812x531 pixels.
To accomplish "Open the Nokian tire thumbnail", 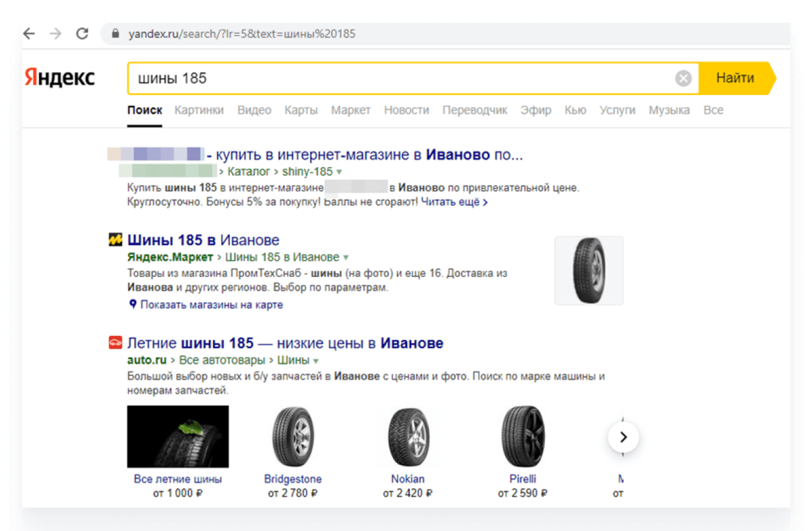I will point(408,437).
